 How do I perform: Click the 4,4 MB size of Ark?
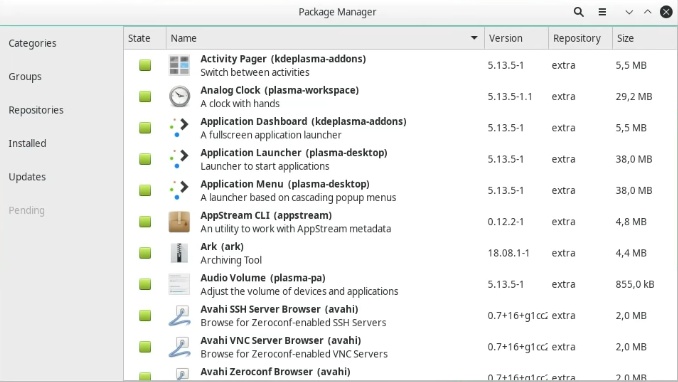[631, 253]
